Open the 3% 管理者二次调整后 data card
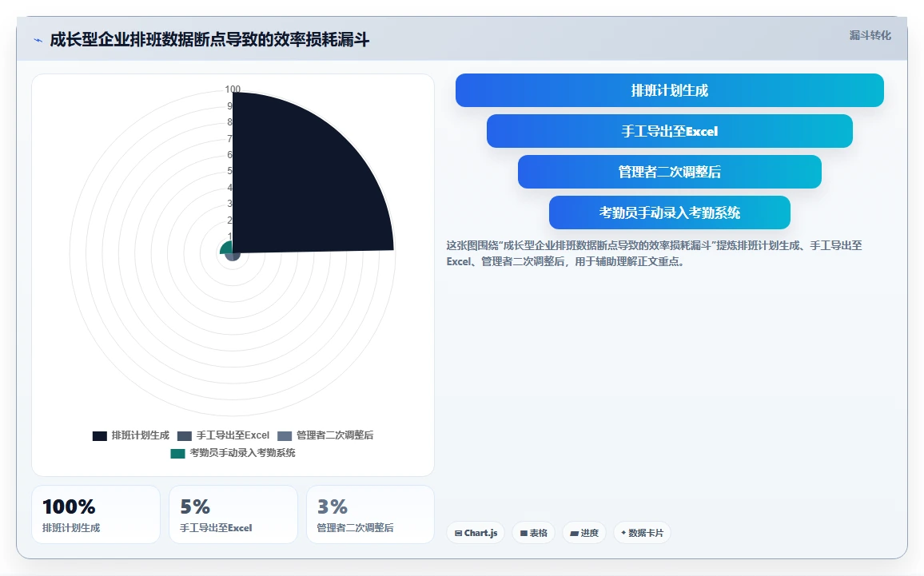 371,514
